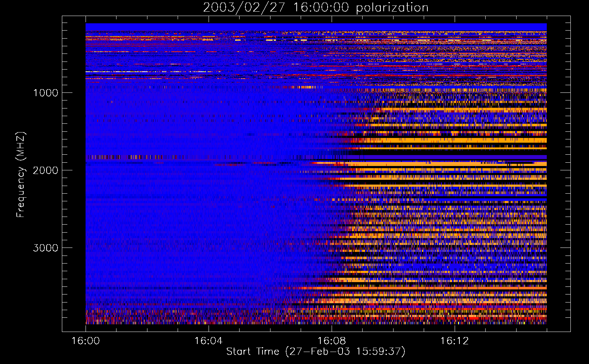Click the black margin left of the spectrogram data
Screen dimensions: 589x364
click(x=74, y=174)
